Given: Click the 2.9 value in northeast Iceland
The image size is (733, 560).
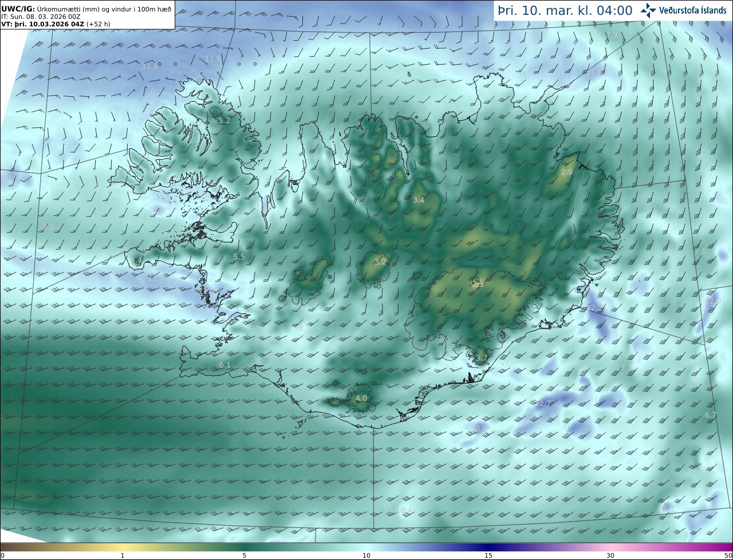Looking at the screenshot, I should pyautogui.click(x=567, y=172).
